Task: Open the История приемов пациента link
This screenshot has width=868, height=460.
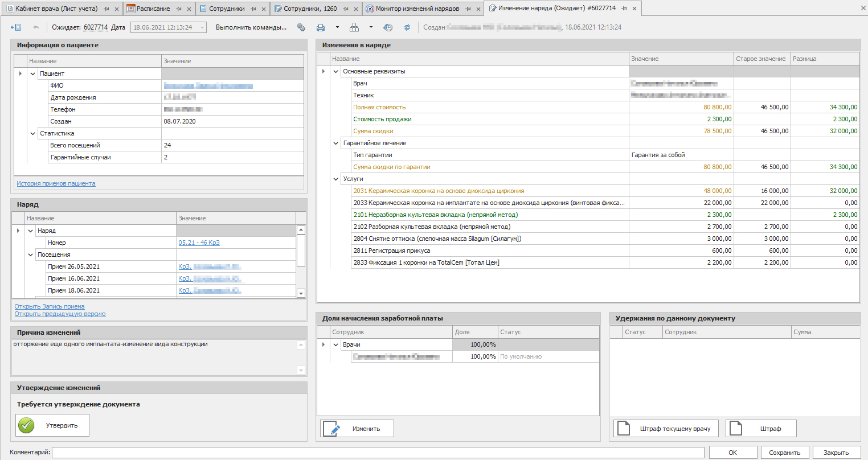Action: (x=56, y=183)
